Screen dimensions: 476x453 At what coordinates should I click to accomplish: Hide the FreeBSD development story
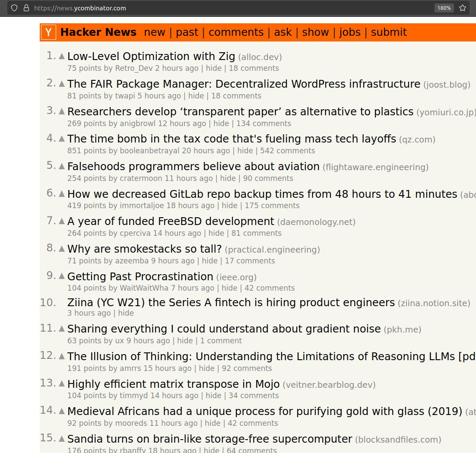coord(216,233)
